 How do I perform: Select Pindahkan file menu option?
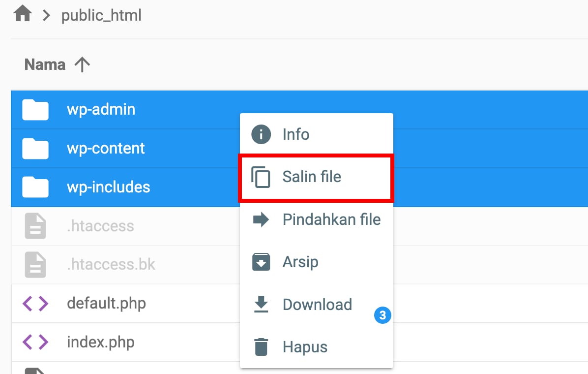[x=331, y=219]
